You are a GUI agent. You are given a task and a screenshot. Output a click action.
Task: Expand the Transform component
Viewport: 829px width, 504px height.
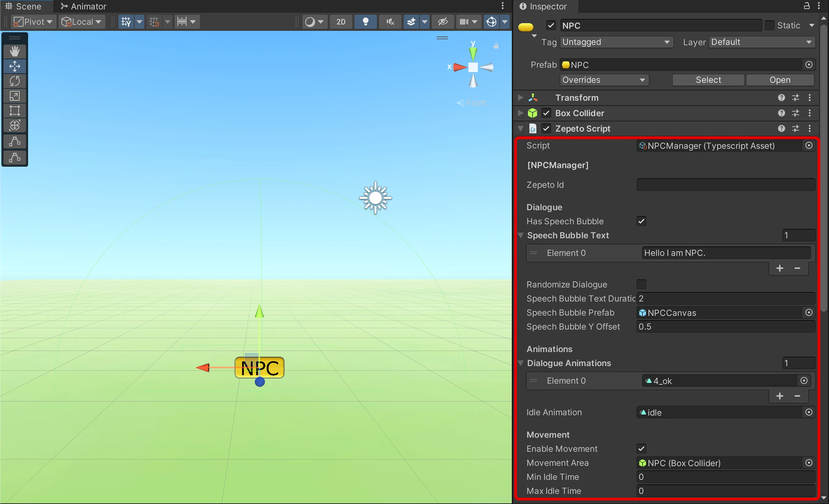[x=521, y=98]
